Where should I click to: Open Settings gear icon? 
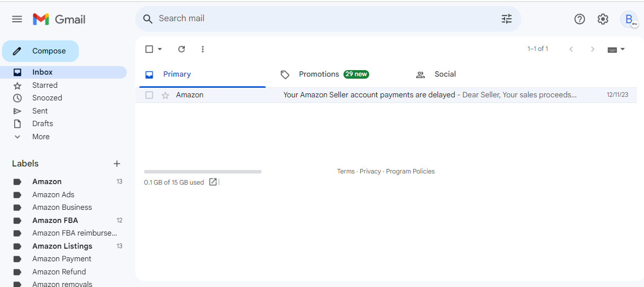[x=603, y=19]
